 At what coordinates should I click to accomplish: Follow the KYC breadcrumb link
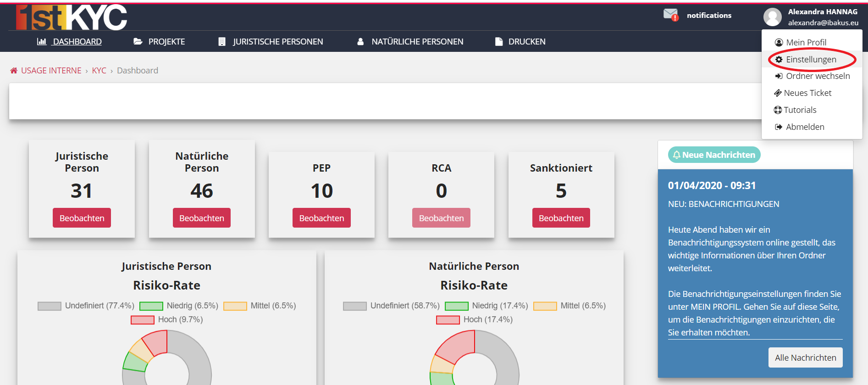pyautogui.click(x=99, y=70)
